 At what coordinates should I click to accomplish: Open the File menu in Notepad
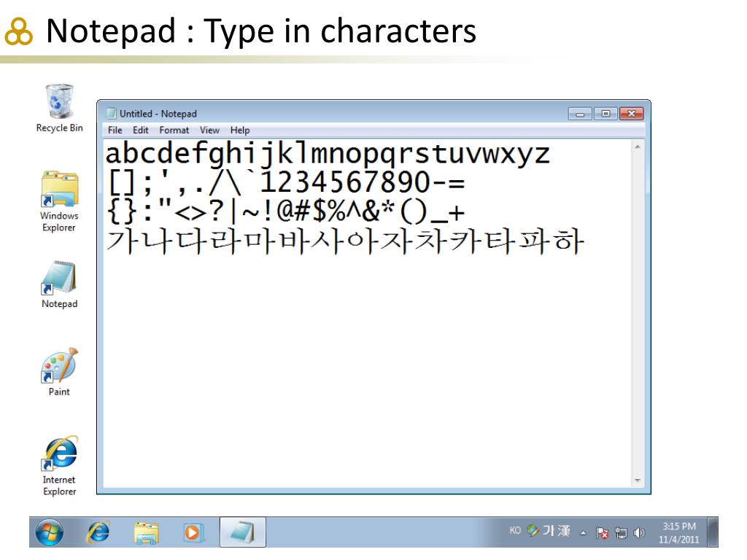pyautogui.click(x=115, y=130)
